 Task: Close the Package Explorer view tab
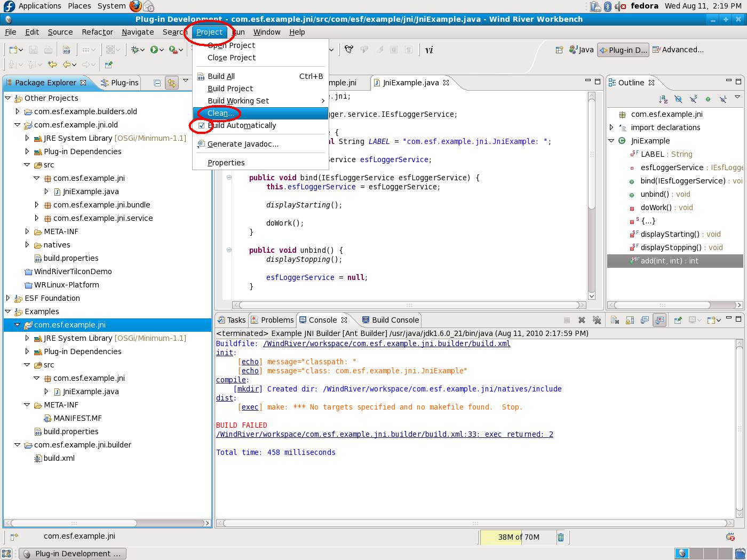[83, 83]
